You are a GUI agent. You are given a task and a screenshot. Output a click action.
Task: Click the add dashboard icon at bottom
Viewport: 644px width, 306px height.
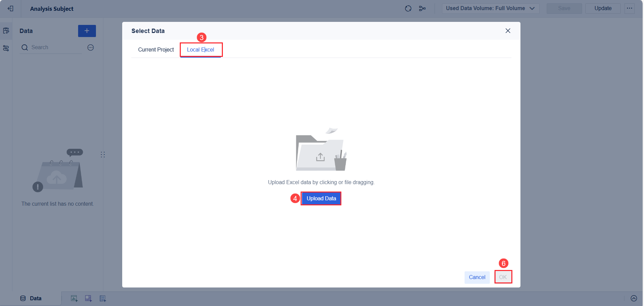point(88,299)
